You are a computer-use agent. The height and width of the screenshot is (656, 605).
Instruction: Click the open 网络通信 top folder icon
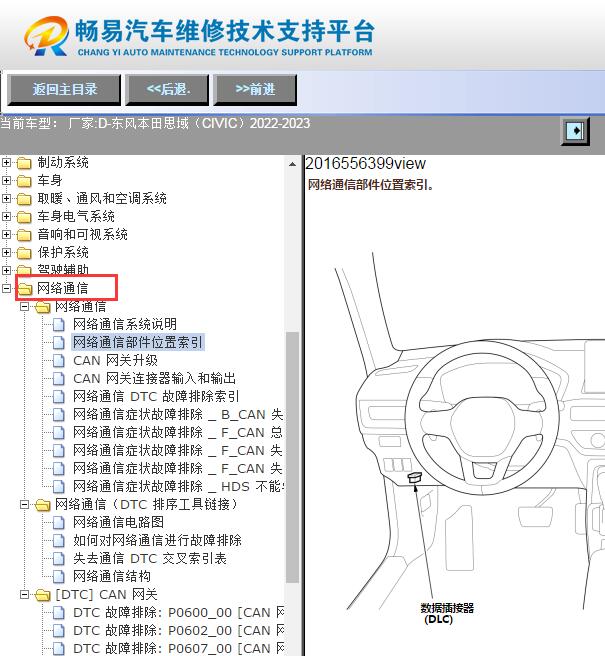25,289
